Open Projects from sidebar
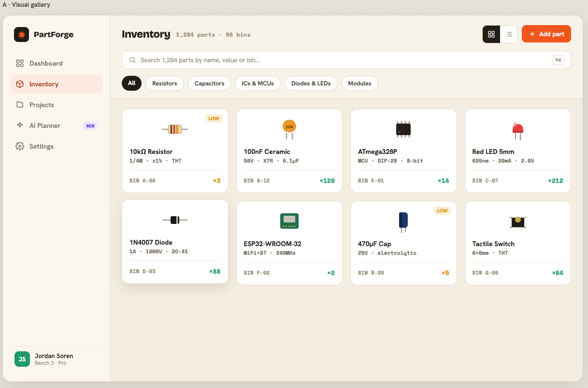 coord(56,105)
